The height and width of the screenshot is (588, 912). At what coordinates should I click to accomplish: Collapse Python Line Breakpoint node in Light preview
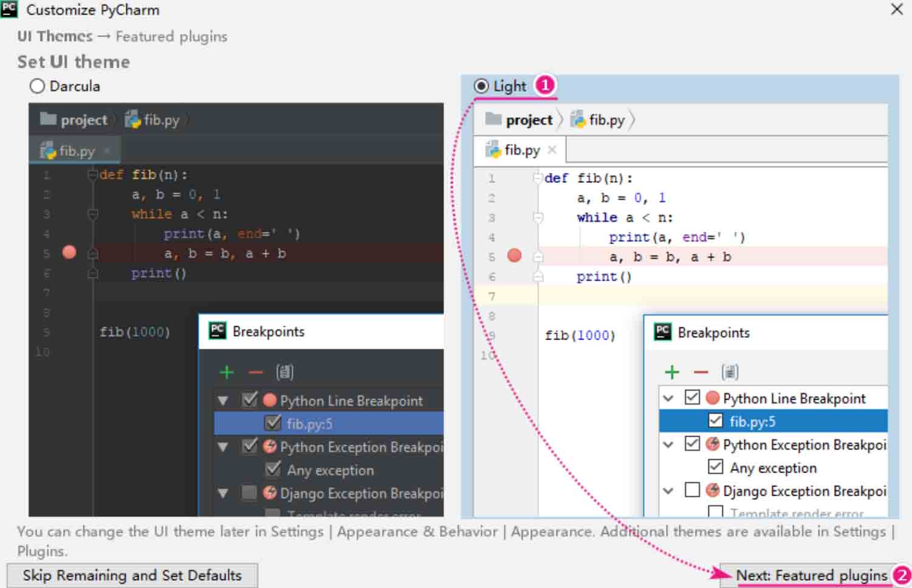[668, 398]
